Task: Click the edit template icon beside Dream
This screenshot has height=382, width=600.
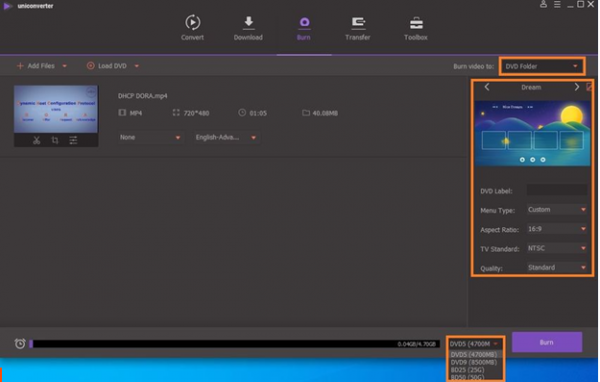Action: (589, 87)
